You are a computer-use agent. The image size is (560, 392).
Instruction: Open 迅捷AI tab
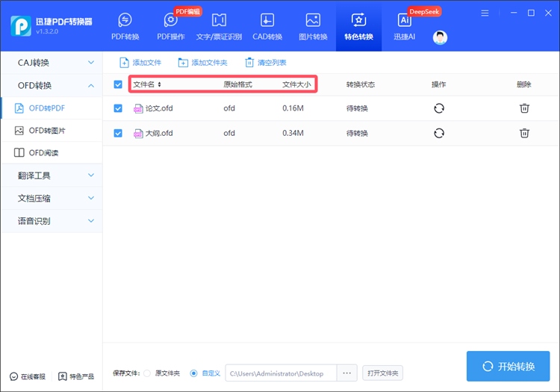pos(404,26)
